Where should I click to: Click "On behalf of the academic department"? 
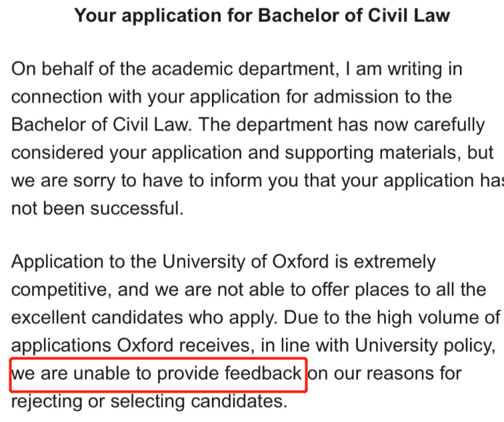[173, 69]
